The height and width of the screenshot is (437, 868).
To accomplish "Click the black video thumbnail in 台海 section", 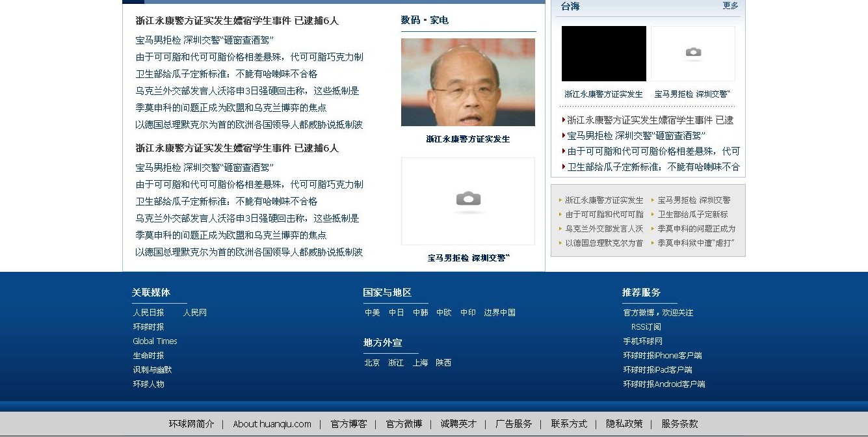I will tap(603, 53).
